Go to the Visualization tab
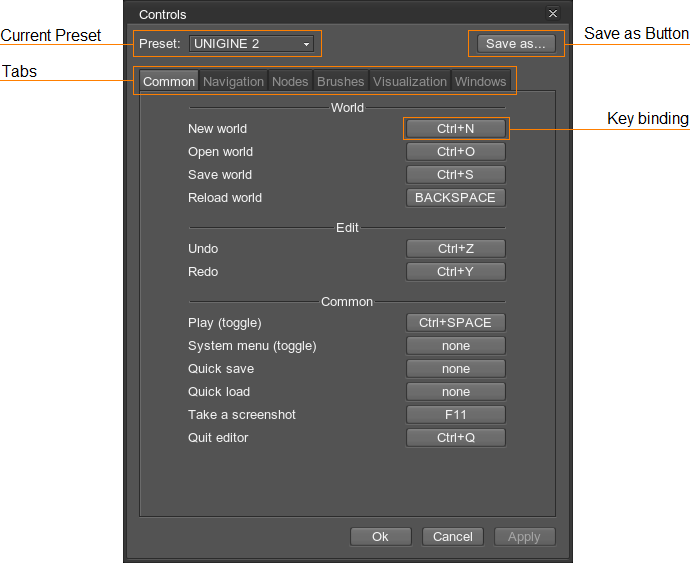This screenshot has height=563, width=690. pos(409,81)
